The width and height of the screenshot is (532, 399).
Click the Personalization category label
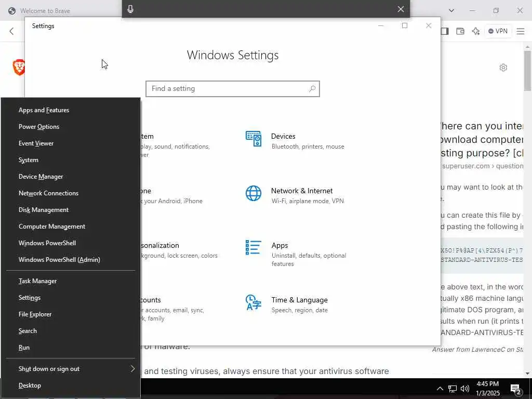pos(160,245)
